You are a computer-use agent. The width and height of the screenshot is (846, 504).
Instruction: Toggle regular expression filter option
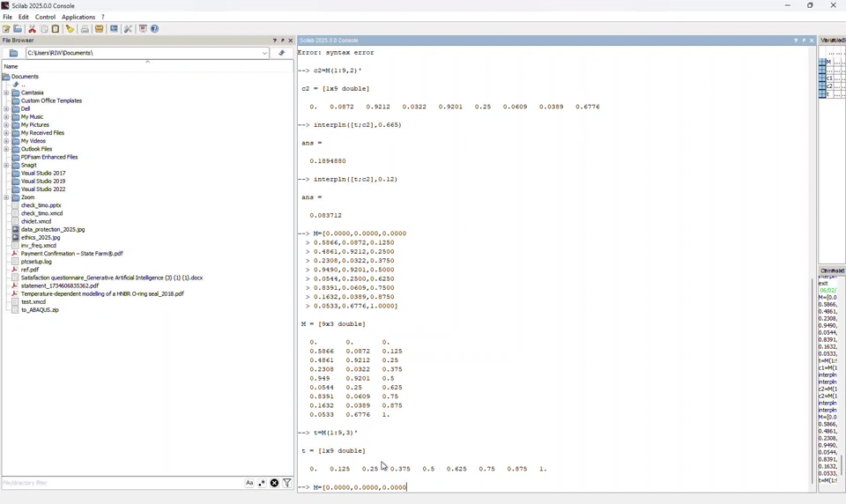click(x=262, y=483)
